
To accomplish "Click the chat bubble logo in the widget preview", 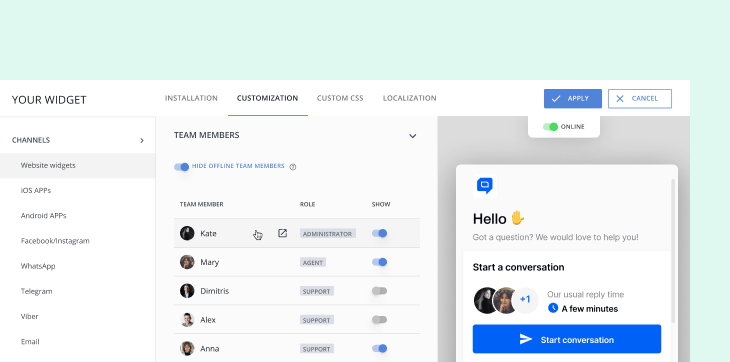I will pos(485,186).
